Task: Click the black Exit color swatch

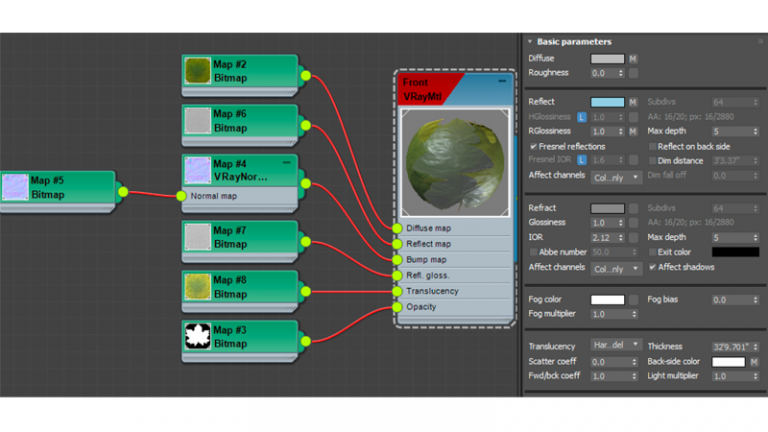Action: pos(735,252)
